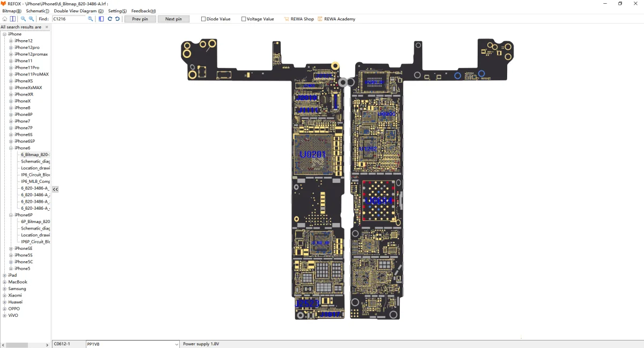Viewport: 644px width, 348px height.
Task: Click the REWA Shop cart icon
Action: [x=287, y=19]
